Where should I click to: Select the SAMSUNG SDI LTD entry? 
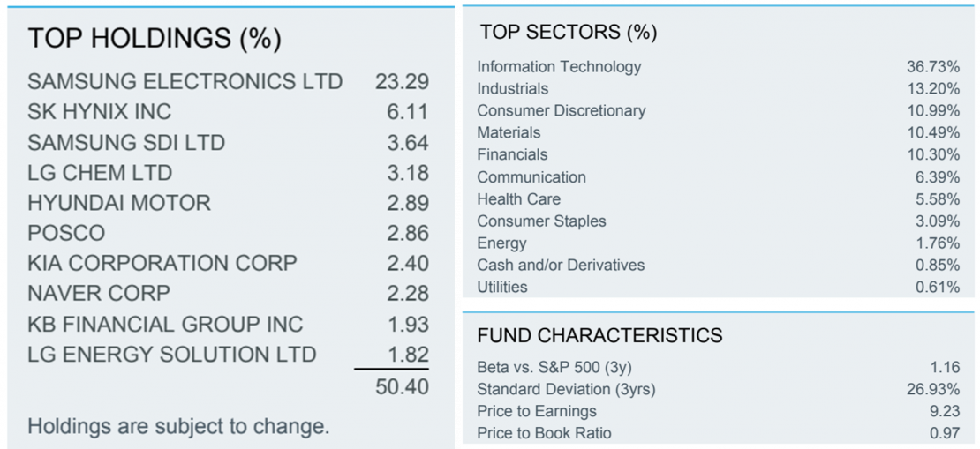point(126,143)
